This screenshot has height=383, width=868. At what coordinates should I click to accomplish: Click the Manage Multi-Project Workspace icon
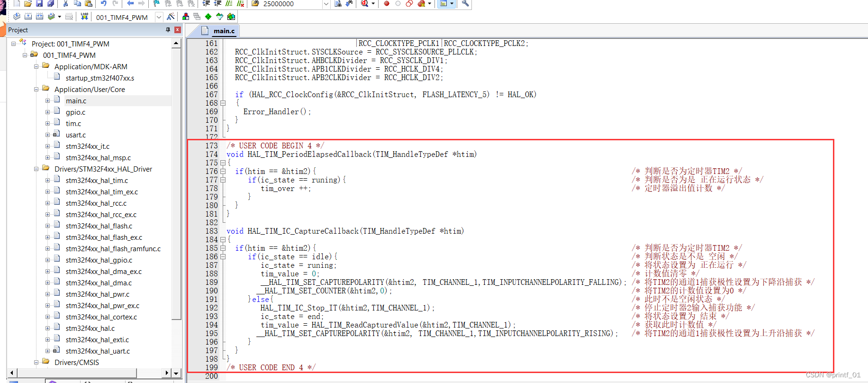(x=197, y=17)
